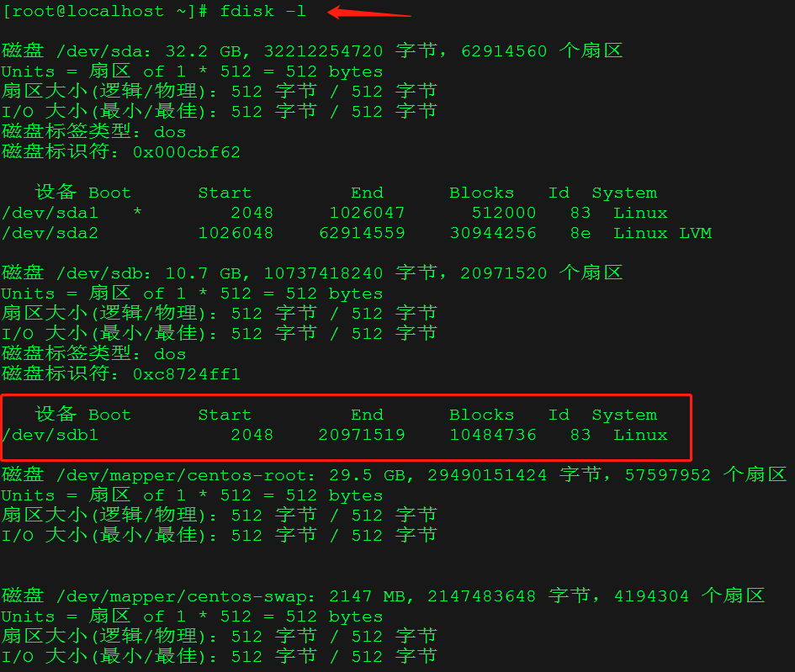Click the /dev/mapper/centos-swap path
795x672 pixels.
(182, 596)
